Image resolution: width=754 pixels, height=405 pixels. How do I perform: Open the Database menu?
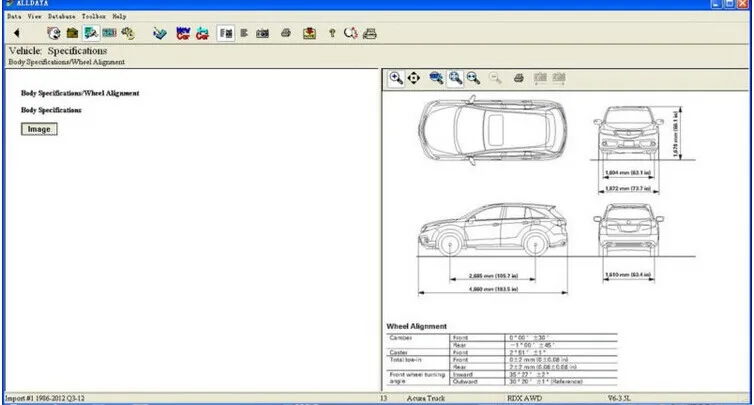click(61, 17)
